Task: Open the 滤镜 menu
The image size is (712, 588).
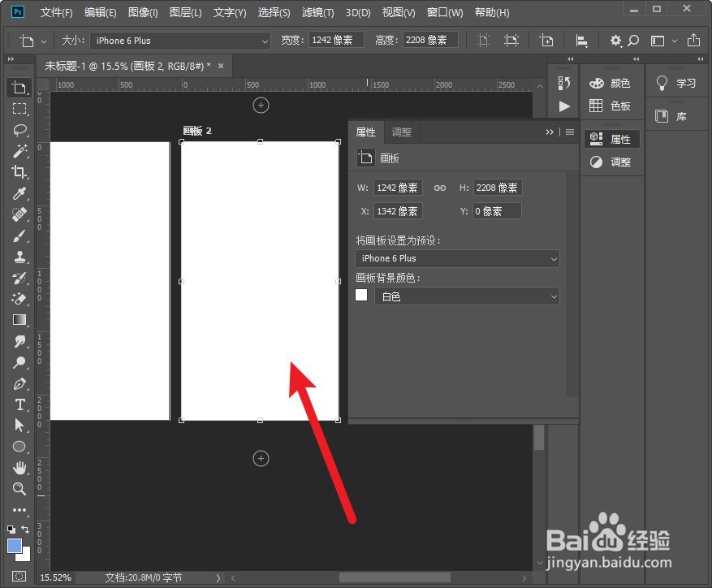Action: click(318, 12)
